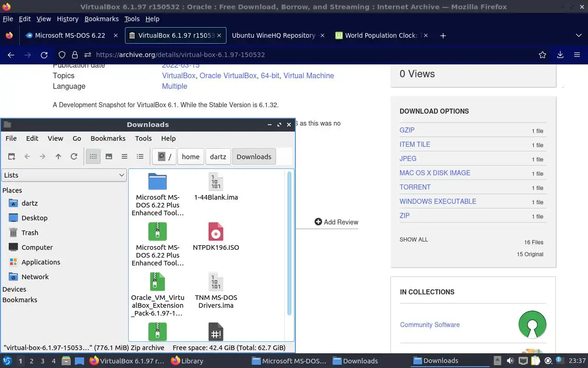
Task: Switch to World Population Clock tab
Action: 381,35
